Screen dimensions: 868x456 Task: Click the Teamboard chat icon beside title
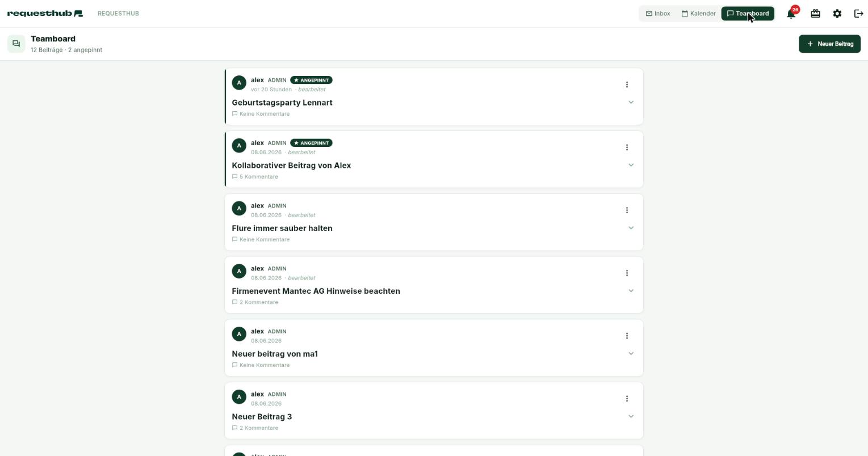[x=16, y=44]
